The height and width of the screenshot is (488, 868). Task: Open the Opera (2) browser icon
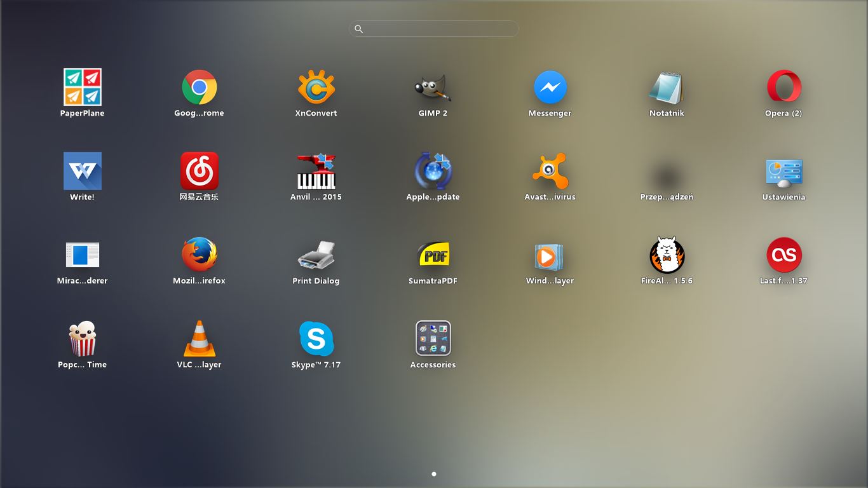pos(783,86)
